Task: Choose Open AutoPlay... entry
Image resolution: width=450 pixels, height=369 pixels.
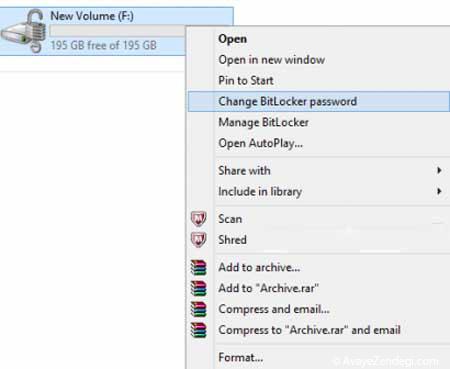Action: click(x=261, y=143)
